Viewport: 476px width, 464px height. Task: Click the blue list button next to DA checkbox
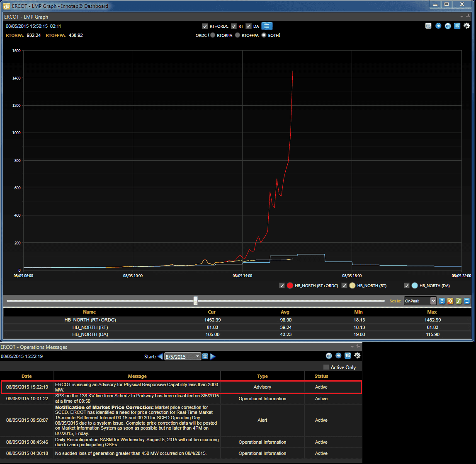(267, 26)
